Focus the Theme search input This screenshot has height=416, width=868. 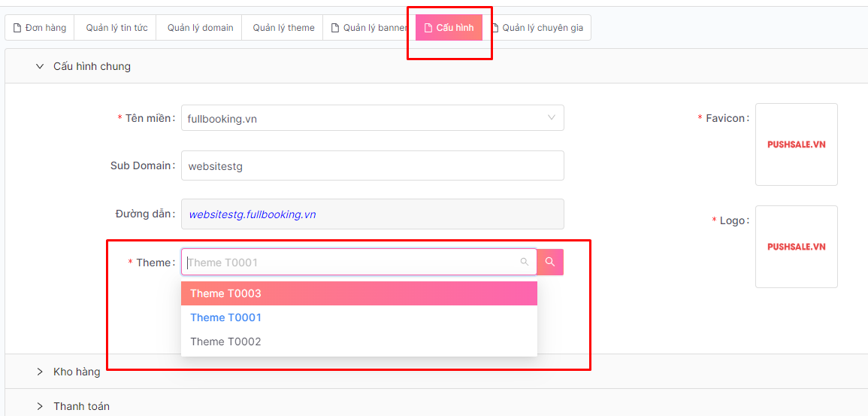point(349,262)
